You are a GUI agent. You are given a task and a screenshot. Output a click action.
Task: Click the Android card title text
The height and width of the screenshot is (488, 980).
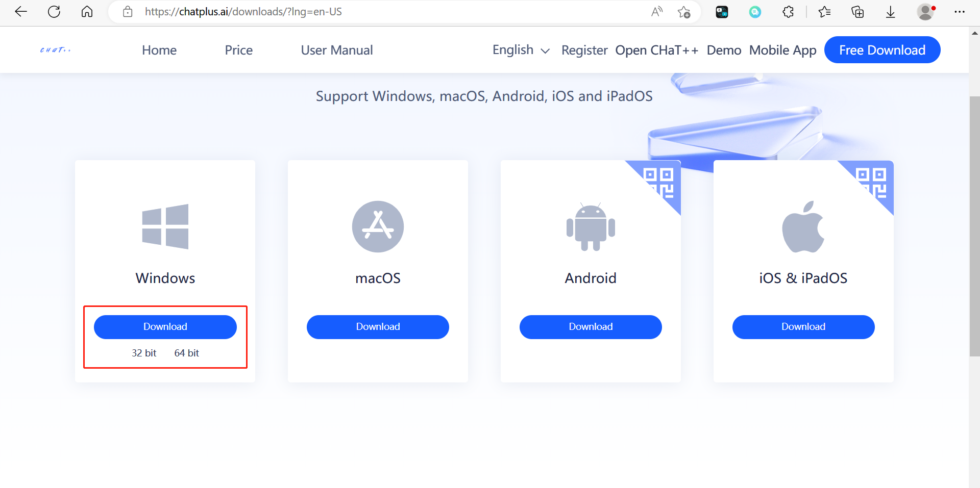(x=591, y=278)
